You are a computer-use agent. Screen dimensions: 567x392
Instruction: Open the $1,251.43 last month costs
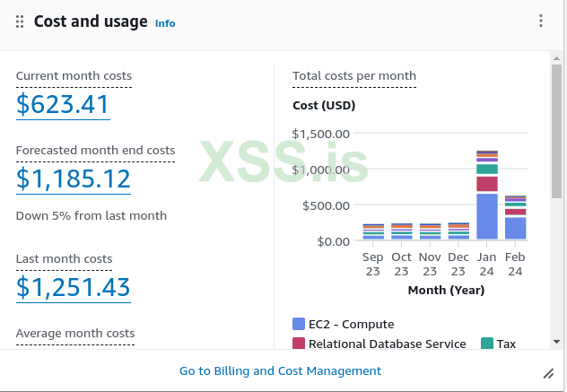[74, 287]
